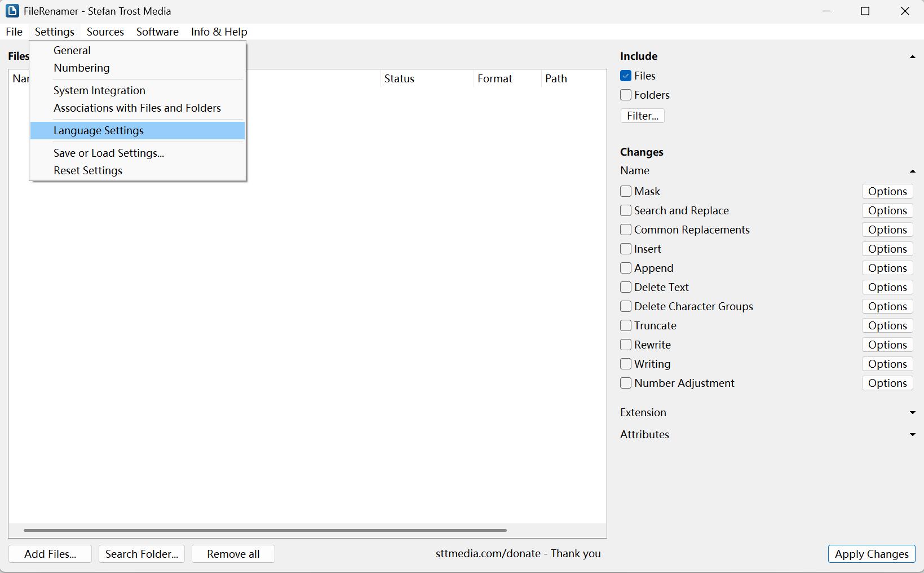Enable the Folders include checkbox

626,95
